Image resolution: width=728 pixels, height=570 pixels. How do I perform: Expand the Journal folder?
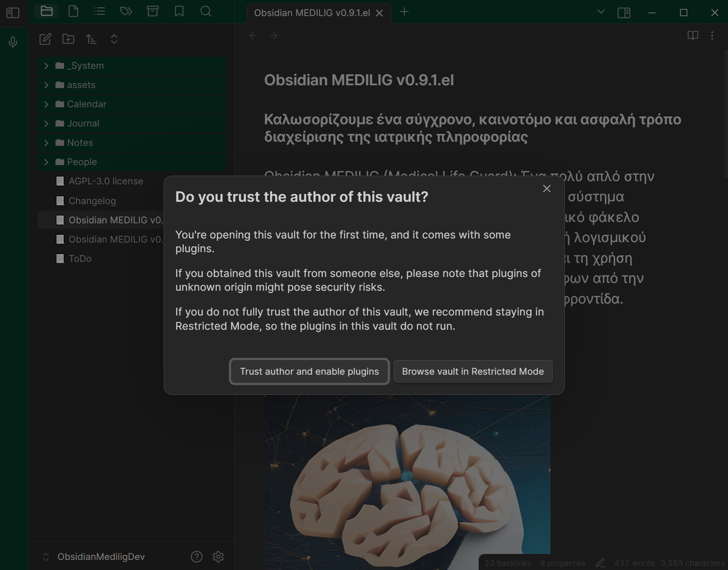tap(132, 123)
